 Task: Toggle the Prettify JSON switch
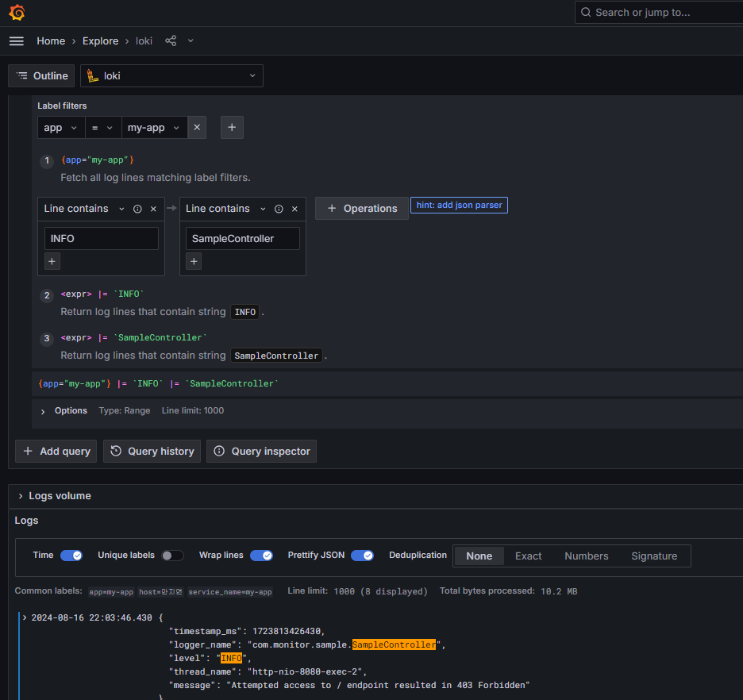click(362, 556)
